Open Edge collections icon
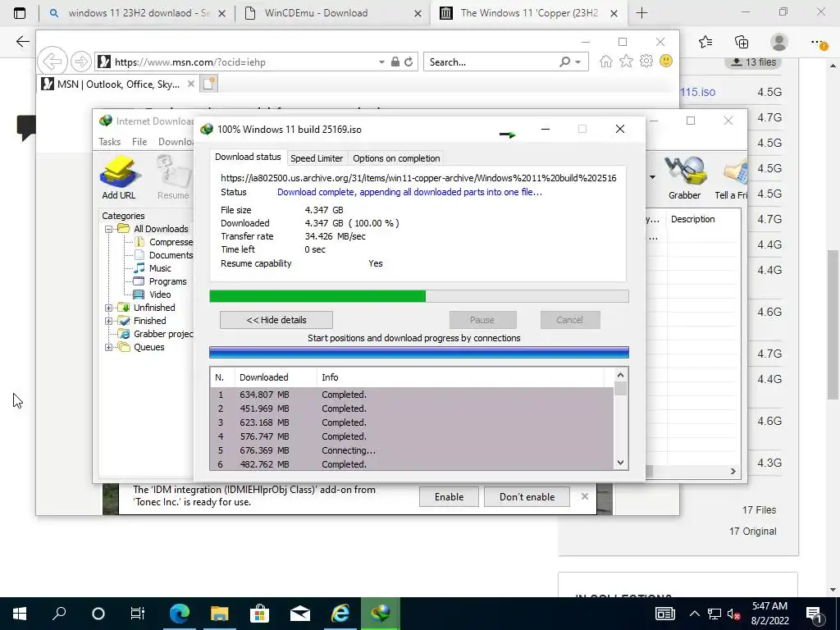This screenshot has height=630, width=840. tap(742, 42)
